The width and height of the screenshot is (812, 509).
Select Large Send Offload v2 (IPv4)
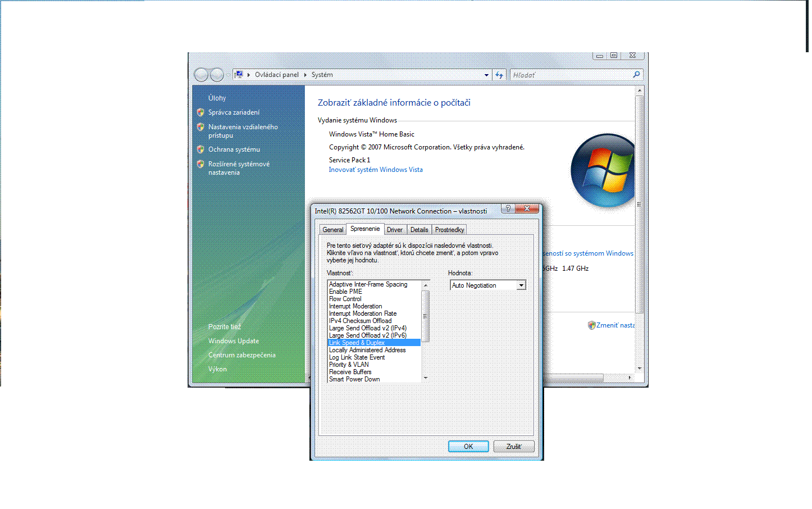coord(374,328)
